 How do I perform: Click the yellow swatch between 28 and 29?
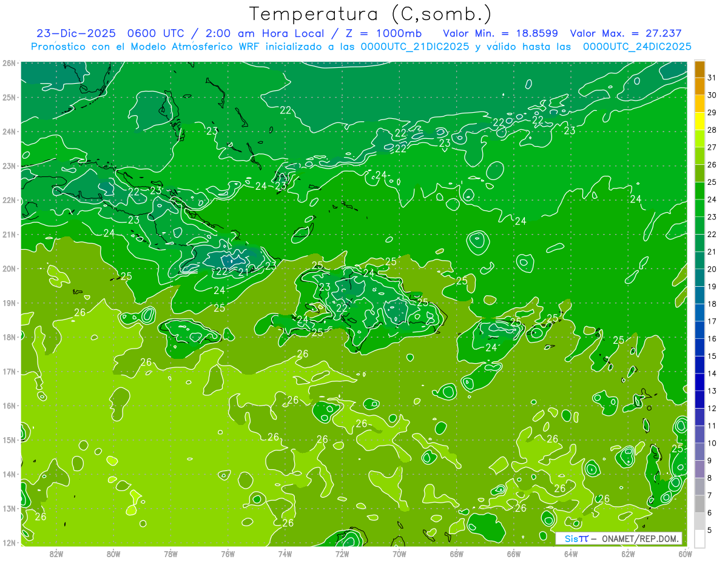[699, 121]
